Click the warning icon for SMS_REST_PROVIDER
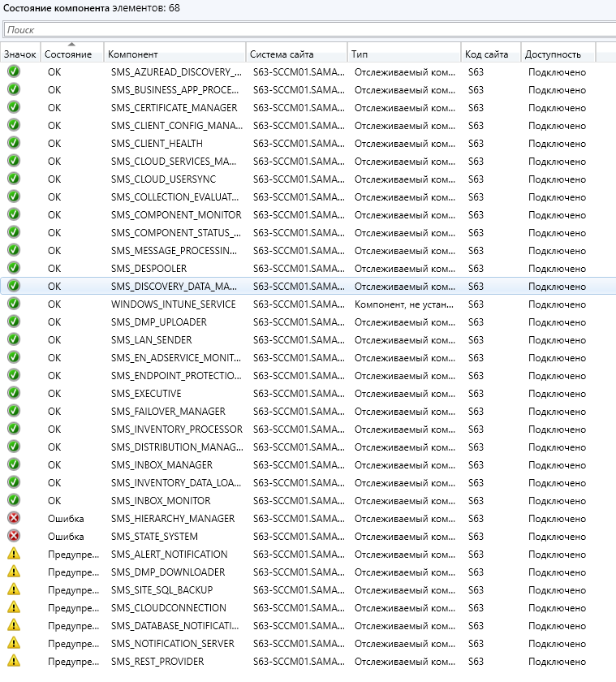616x682 pixels. click(x=14, y=660)
